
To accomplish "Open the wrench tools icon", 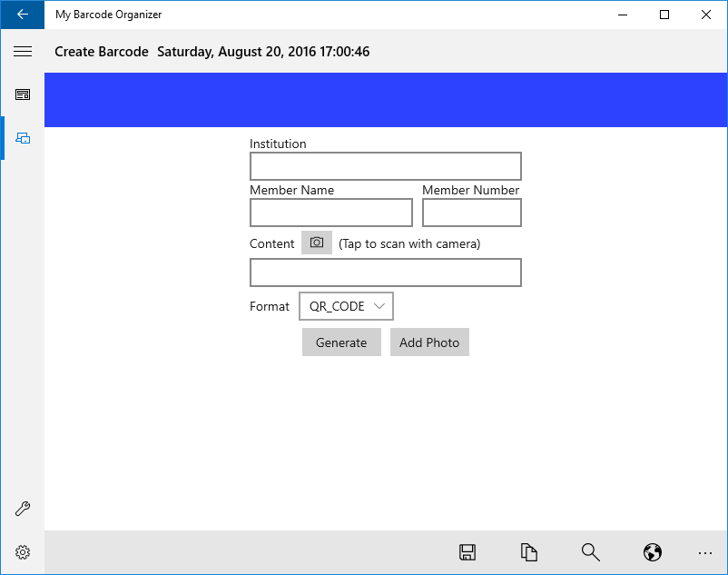I will pos(23,509).
